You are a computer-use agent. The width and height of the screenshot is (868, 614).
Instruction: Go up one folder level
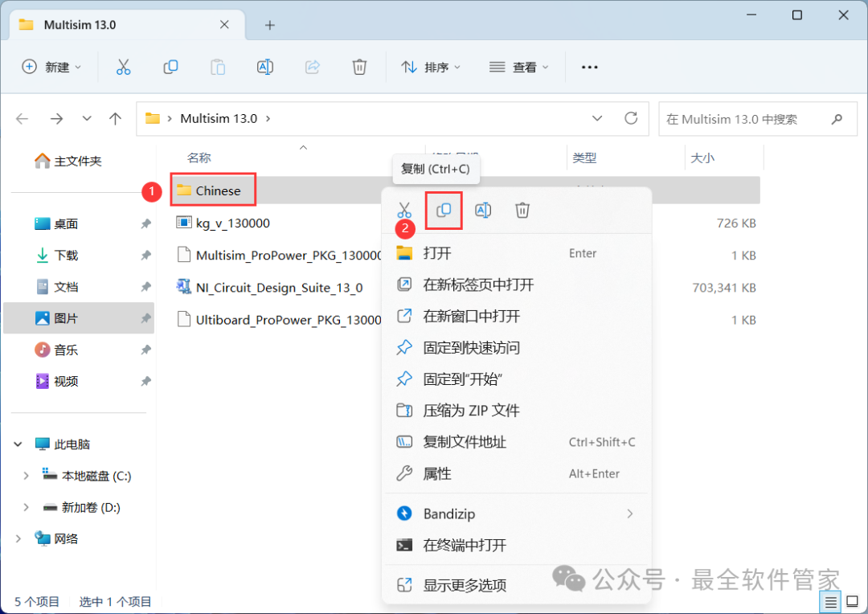click(115, 118)
